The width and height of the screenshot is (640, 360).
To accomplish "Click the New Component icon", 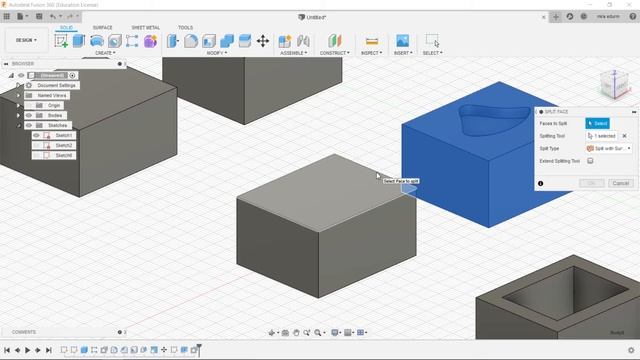I will tap(284, 41).
